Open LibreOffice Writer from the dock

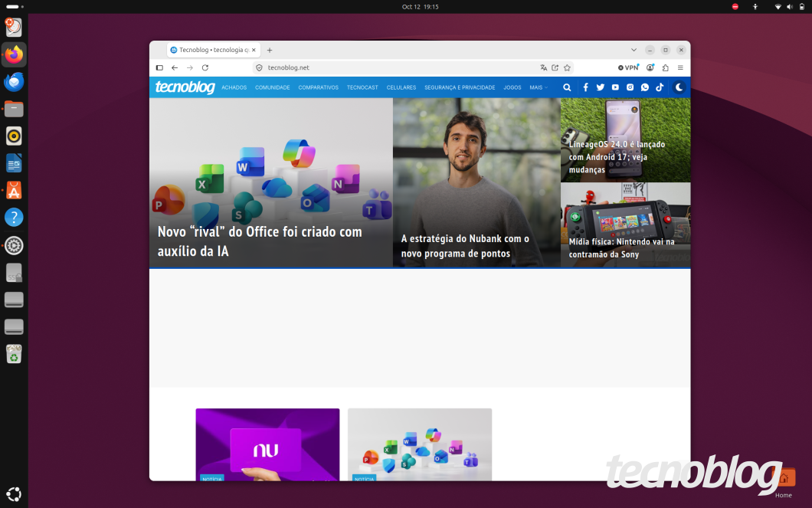click(14, 164)
